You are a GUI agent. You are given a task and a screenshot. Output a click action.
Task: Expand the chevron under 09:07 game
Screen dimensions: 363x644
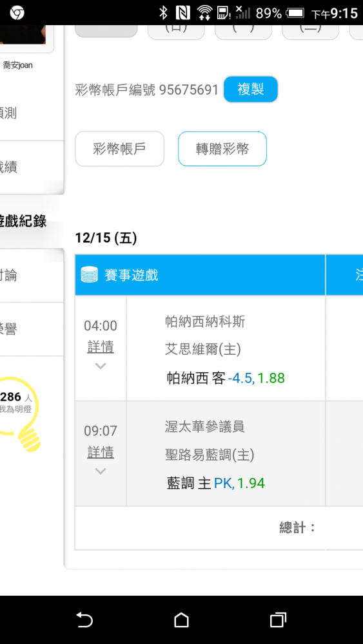point(101,471)
